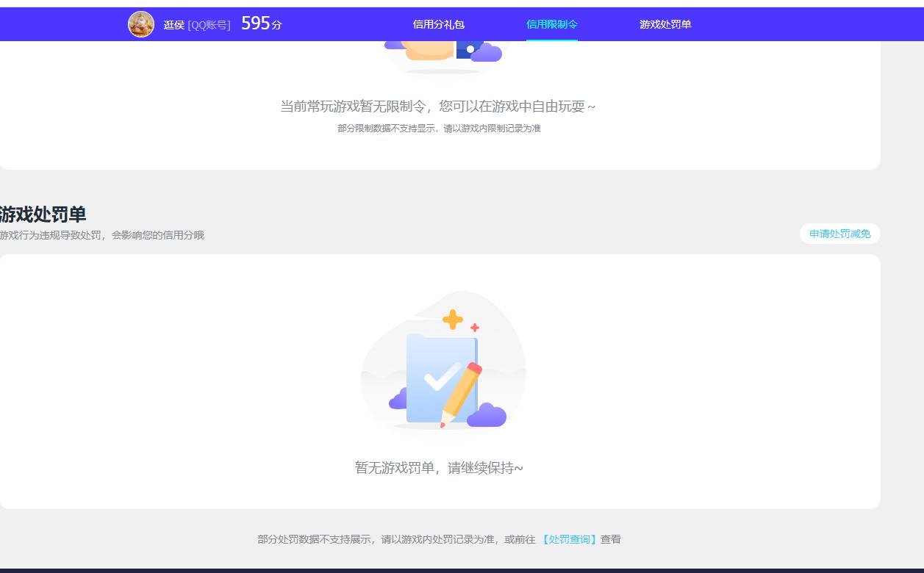Screen dimensions: 924x573
Task: Click the 暂无游戏罚单 message text
Action: pyautogui.click(x=437, y=468)
